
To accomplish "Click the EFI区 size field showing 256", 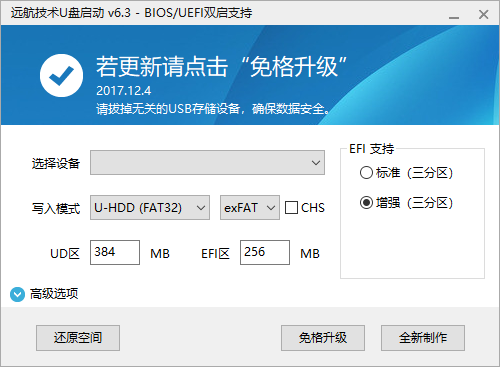I will pyautogui.click(x=265, y=252).
